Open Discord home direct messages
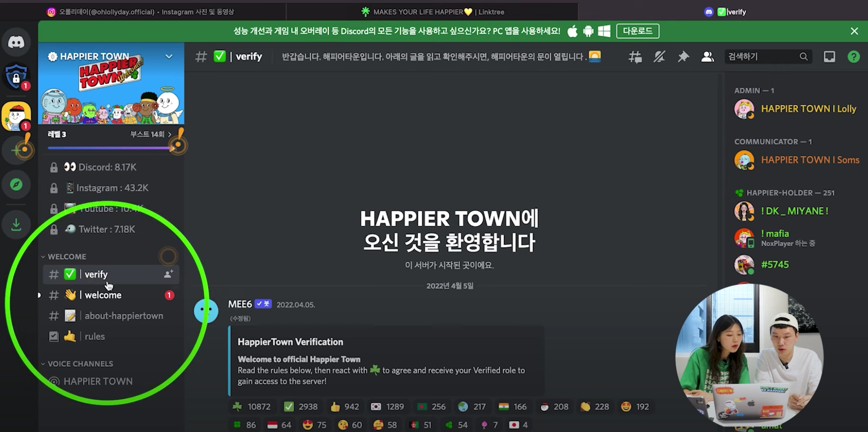The width and height of the screenshot is (868, 432). click(16, 42)
